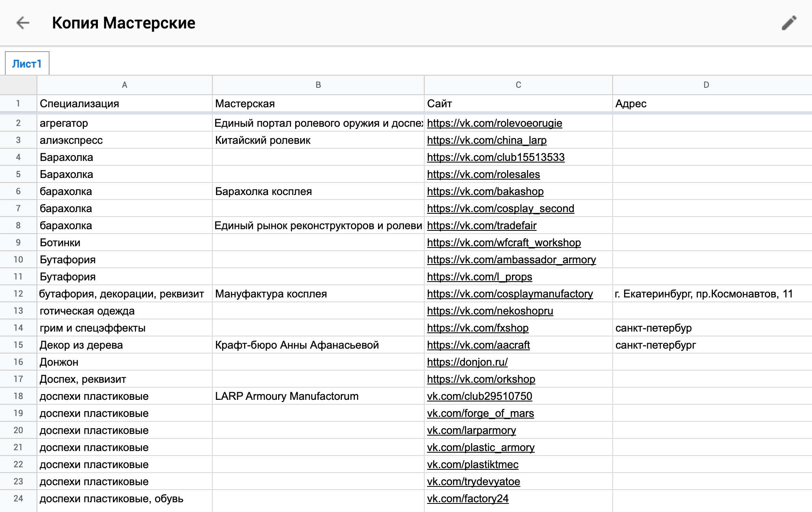Select the Крафт-бюро Анны Афанасьевой cell
The width and height of the screenshot is (812, 512).
(318, 345)
